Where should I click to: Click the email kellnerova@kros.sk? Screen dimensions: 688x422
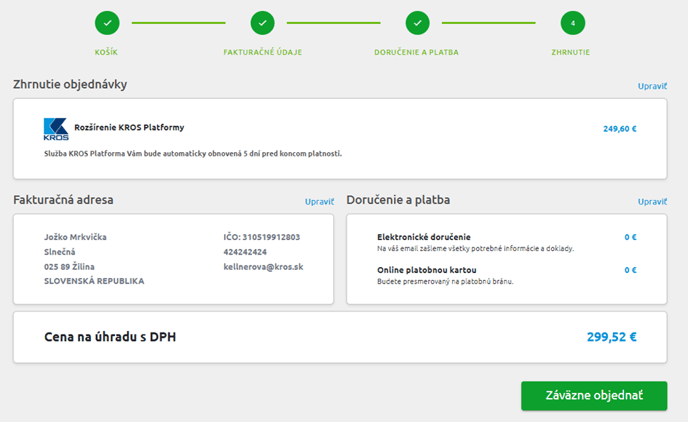(263, 266)
